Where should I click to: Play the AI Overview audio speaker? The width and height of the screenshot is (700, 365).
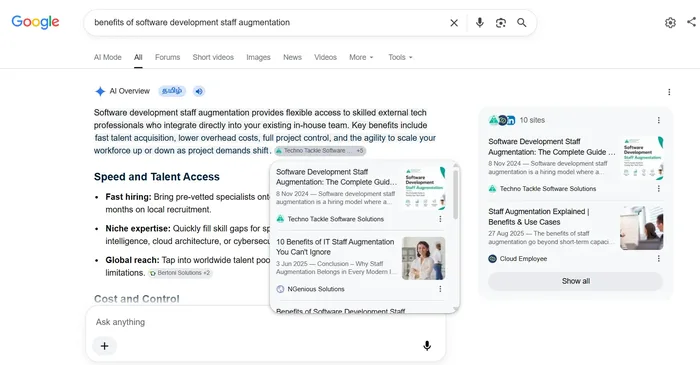coord(199,91)
